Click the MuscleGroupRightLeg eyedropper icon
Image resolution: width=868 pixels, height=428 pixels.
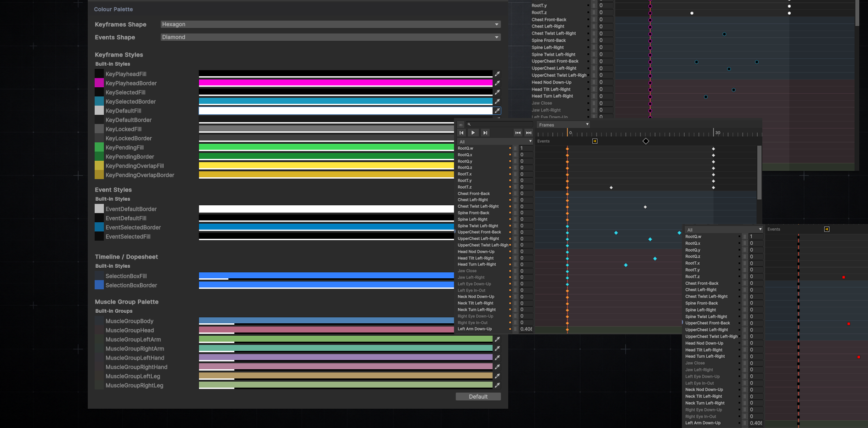497,385
